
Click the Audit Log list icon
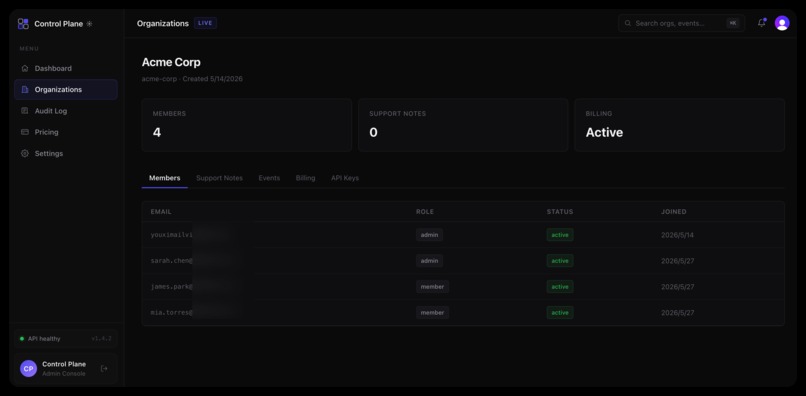(x=25, y=111)
